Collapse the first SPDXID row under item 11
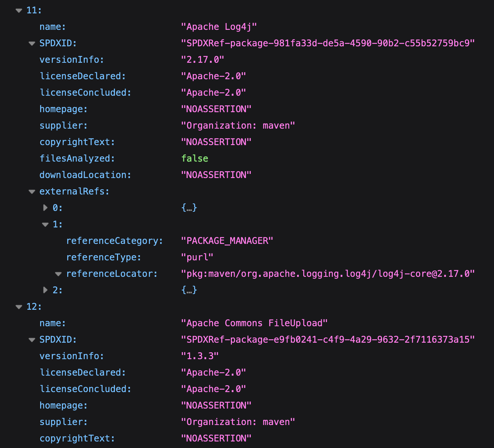Viewport: 494px width, 448px height. tap(32, 44)
